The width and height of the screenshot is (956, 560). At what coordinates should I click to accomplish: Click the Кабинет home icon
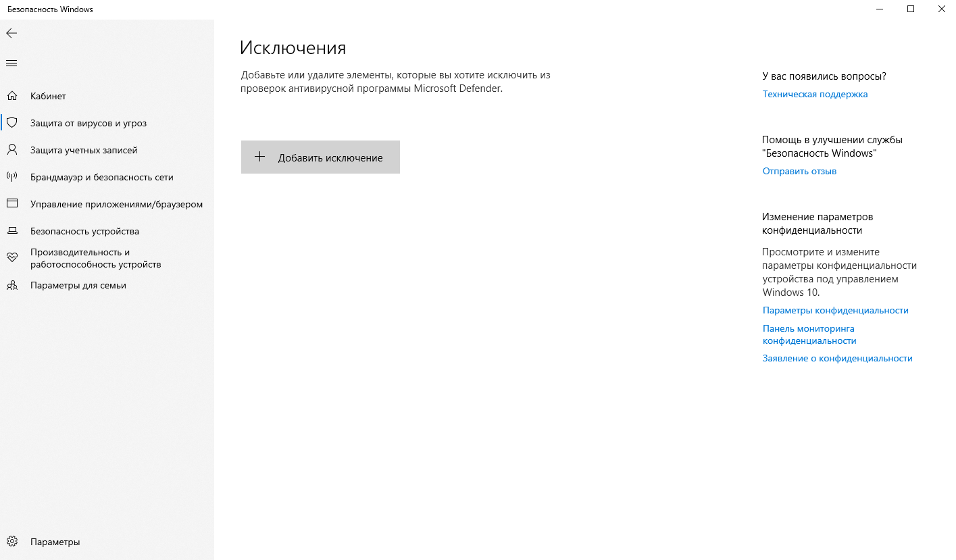pyautogui.click(x=11, y=96)
